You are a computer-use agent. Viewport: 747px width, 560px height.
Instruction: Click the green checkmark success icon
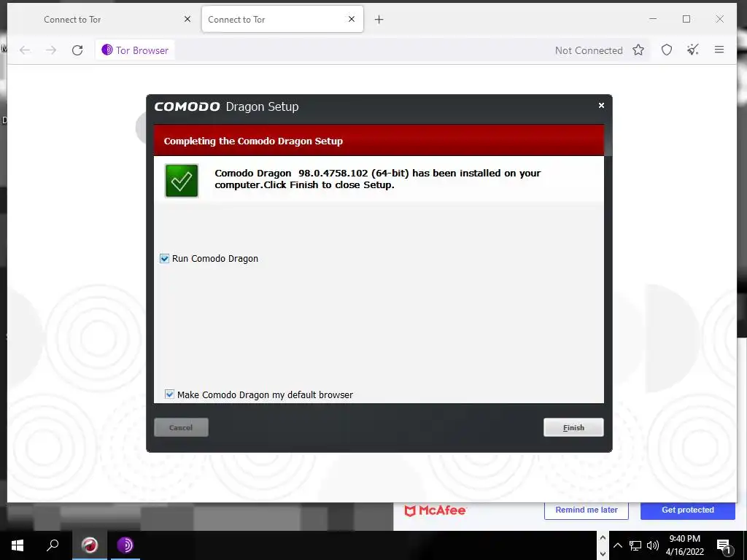tap(182, 181)
